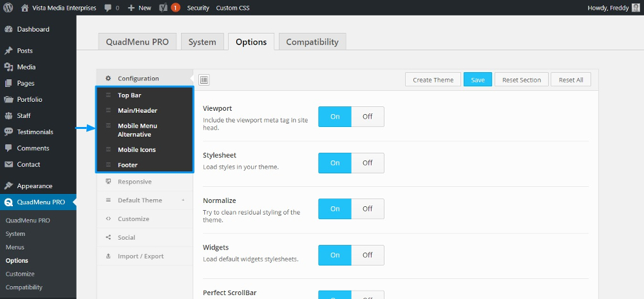Image resolution: width=644 pixels, height=299 pixels.
Task: Switch to the Compatibility tab
Action: click(x=312, y=42)
